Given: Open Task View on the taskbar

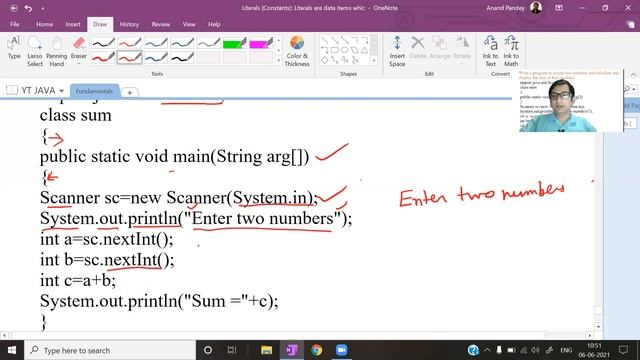Looking at the screenshot, I should tap(232, 350).
